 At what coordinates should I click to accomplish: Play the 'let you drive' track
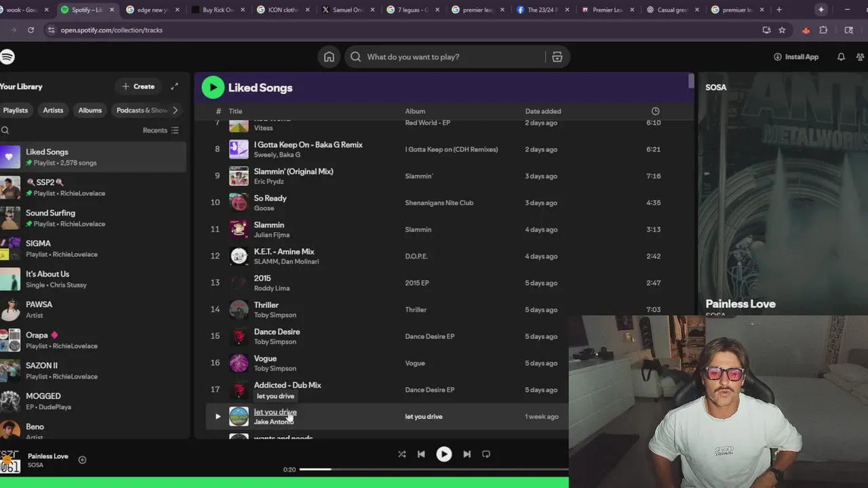(x=218, y=416)
